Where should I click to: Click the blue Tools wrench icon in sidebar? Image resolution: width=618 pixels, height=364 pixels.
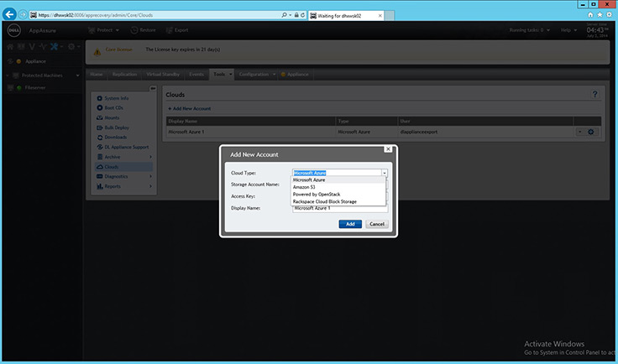tap(54, 46)
